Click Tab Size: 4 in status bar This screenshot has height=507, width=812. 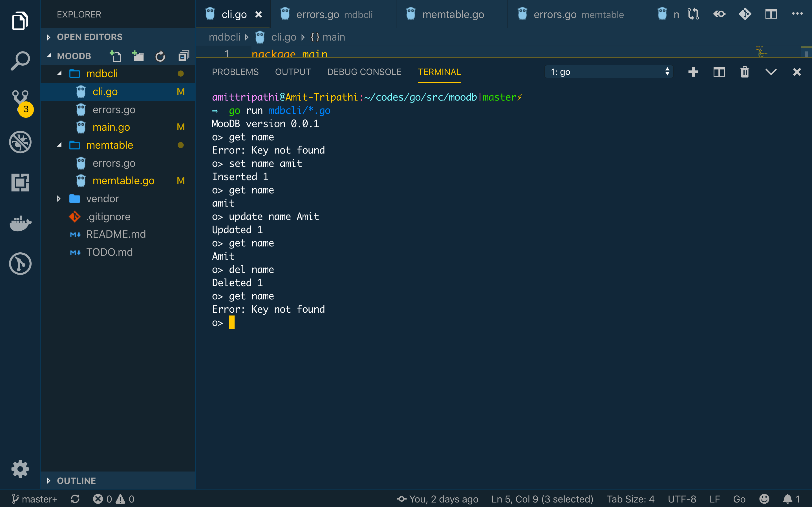[630, 499]
